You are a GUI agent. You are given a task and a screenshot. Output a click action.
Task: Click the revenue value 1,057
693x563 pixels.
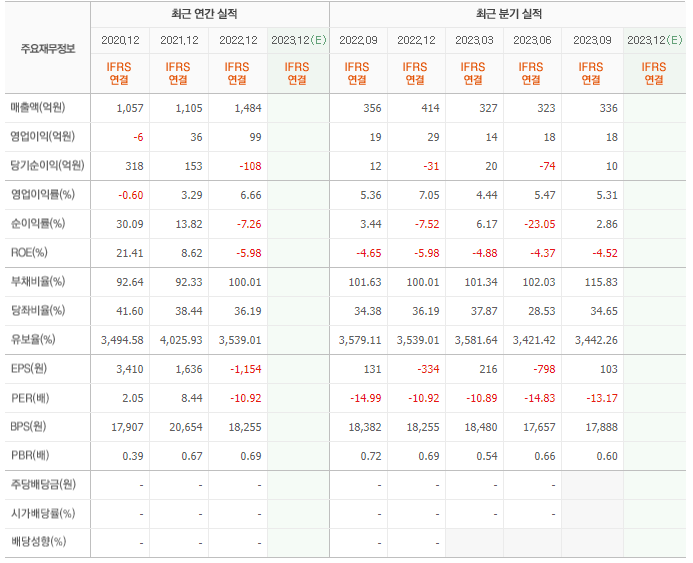[x=130, y=108]
